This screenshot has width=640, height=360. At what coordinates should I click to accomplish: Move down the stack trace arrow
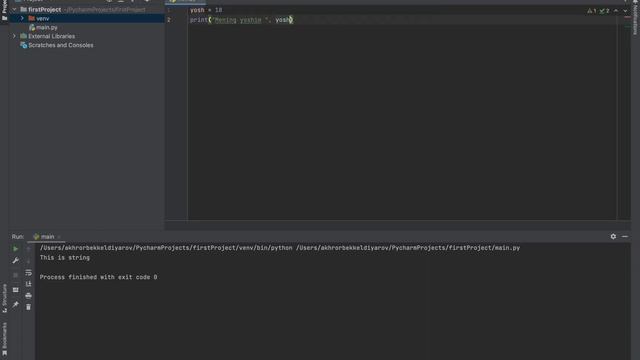28,260
